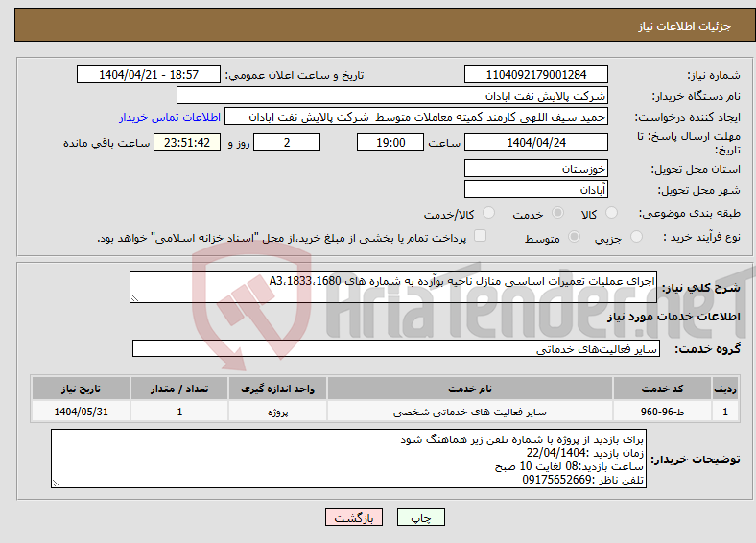This screenshot has width=756, height=543.
Task: Open اطلاعات تماس خریدار link
Action: pyautogui.click(x=170, y=117)
